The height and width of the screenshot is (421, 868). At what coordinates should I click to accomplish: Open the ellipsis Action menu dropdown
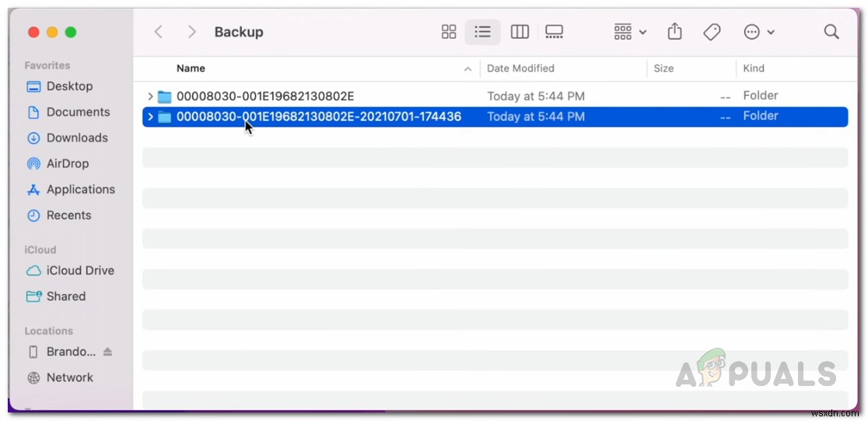coord(759,32)
